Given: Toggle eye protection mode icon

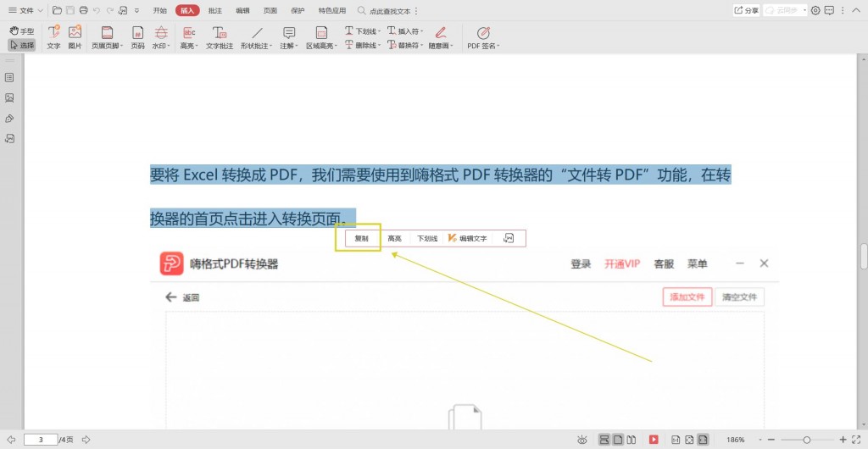Looking at the screenshot, I should coord(581,440).
